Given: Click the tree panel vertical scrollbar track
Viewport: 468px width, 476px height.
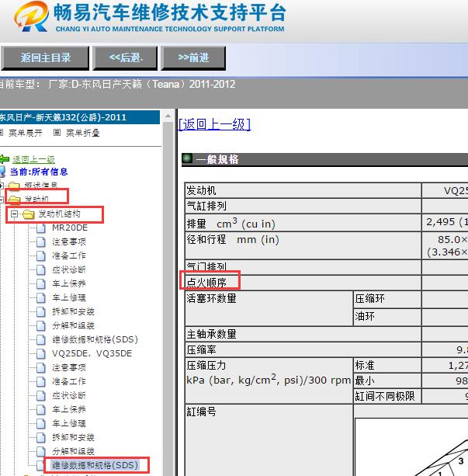Looking at the screenshot, I should point(168,297).
